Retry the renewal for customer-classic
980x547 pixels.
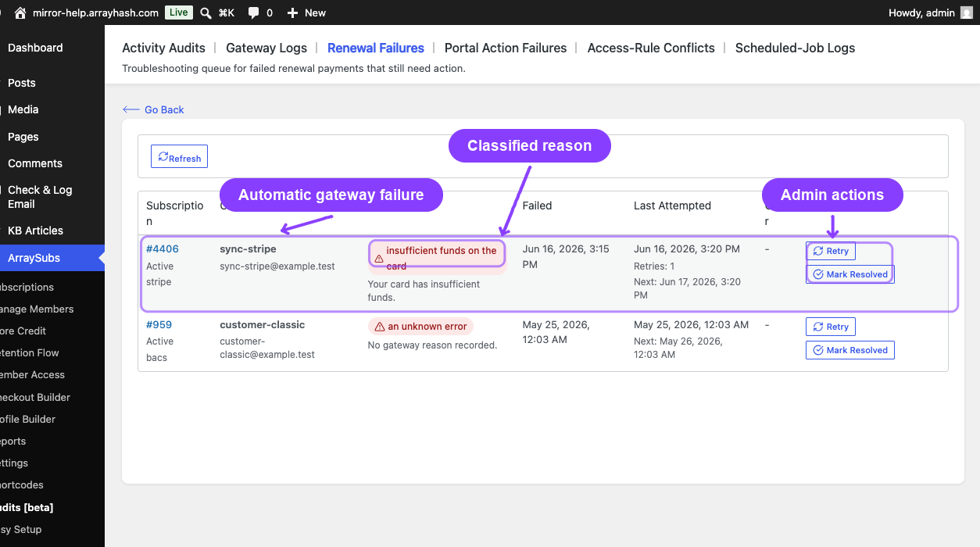point(830,327)
